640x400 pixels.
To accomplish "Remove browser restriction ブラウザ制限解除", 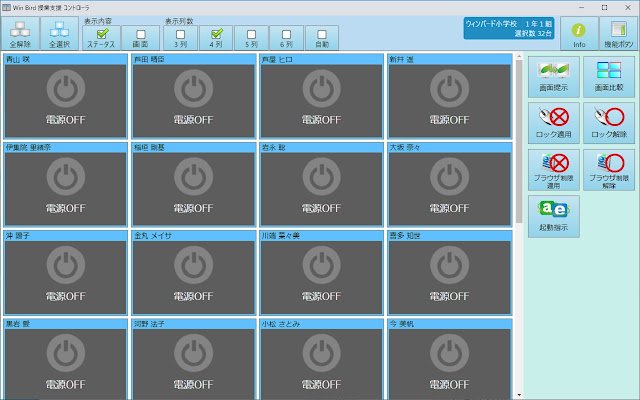I will [x=609, y=170].
